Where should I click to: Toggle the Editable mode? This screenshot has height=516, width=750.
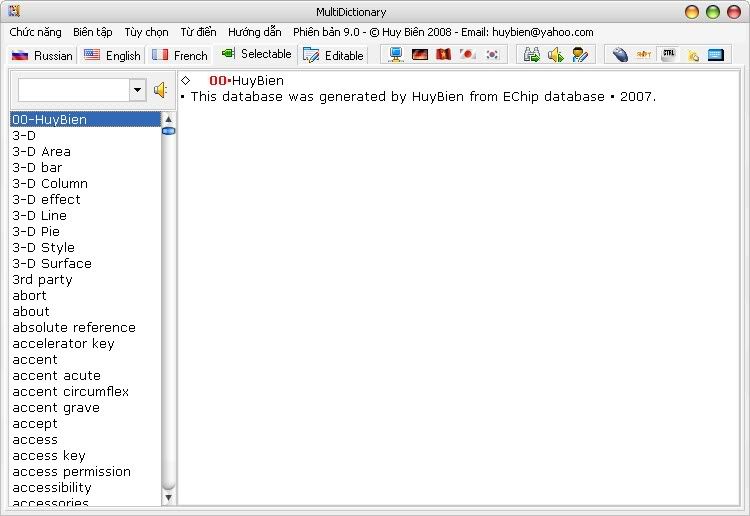click(x=334, y=55)
